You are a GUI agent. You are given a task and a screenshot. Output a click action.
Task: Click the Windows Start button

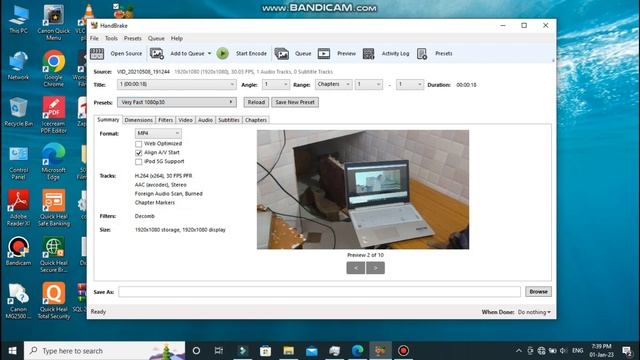(12, 351)
